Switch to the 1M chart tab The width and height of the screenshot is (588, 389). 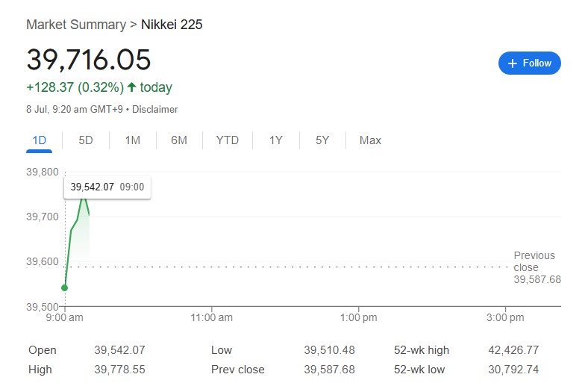(x=132, y=140)
